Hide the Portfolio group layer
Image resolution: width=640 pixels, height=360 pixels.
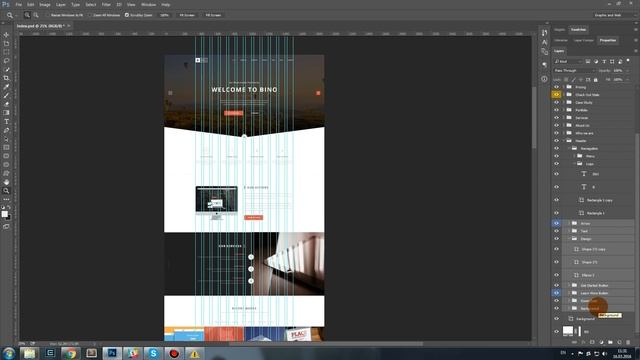click(x=556, y=110)
